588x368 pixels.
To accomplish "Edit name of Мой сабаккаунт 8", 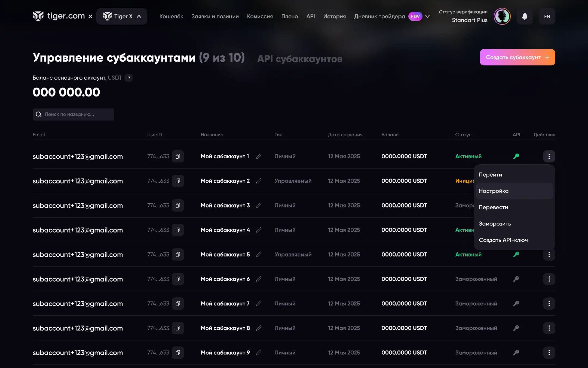I will [x=259, y=328].
